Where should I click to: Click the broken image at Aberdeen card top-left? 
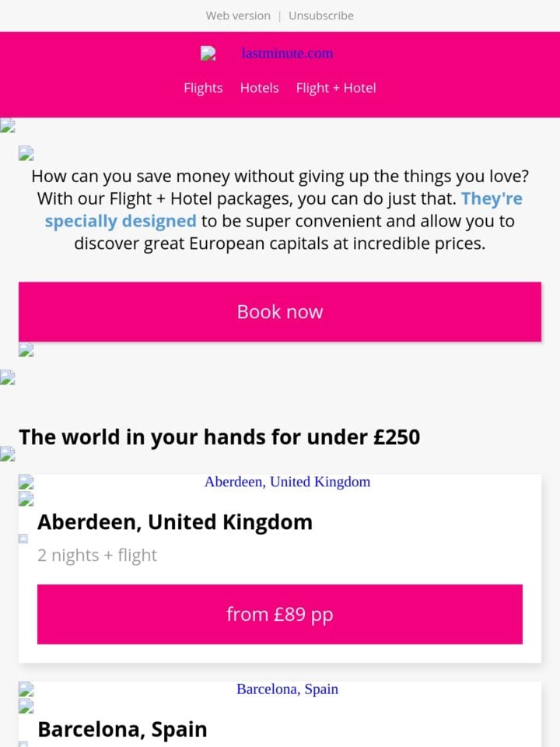pos(26,482)
